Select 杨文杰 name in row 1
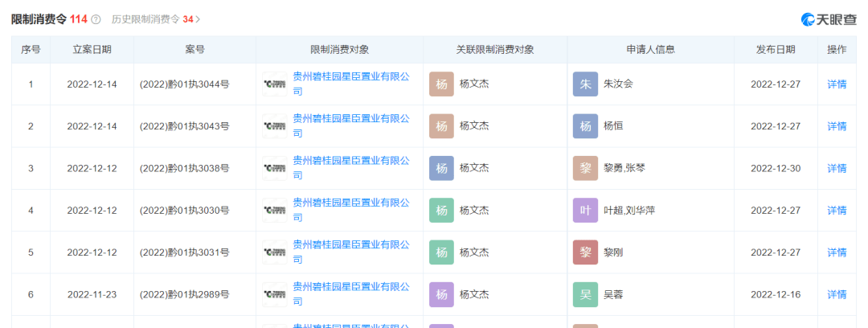The image size is (868, 328). point(474,84)
